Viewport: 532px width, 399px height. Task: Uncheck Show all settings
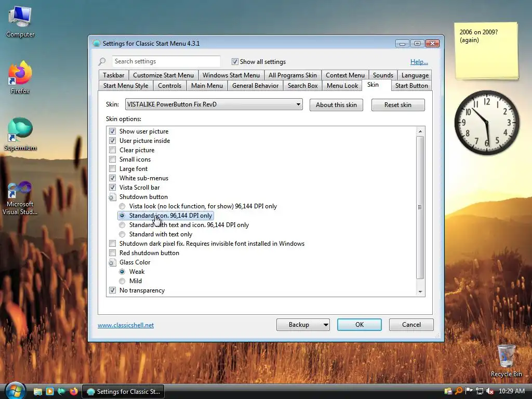[x=235, y=61]
